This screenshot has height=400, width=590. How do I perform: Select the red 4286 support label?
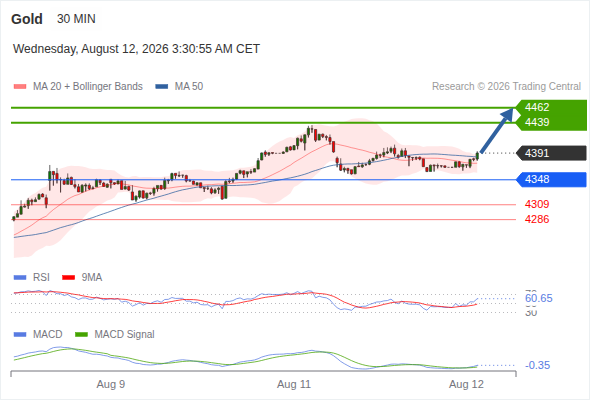537,219
